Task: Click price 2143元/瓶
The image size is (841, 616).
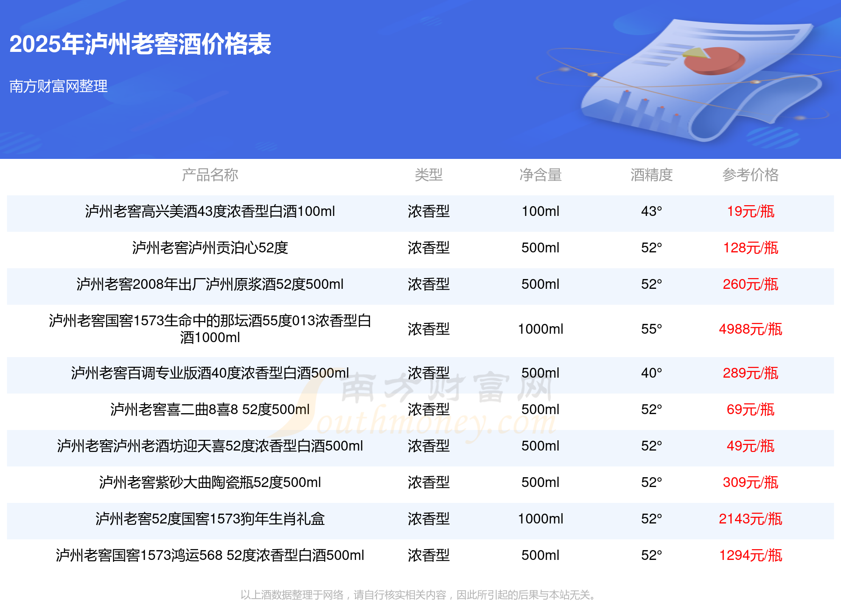Action: [750, 519]
